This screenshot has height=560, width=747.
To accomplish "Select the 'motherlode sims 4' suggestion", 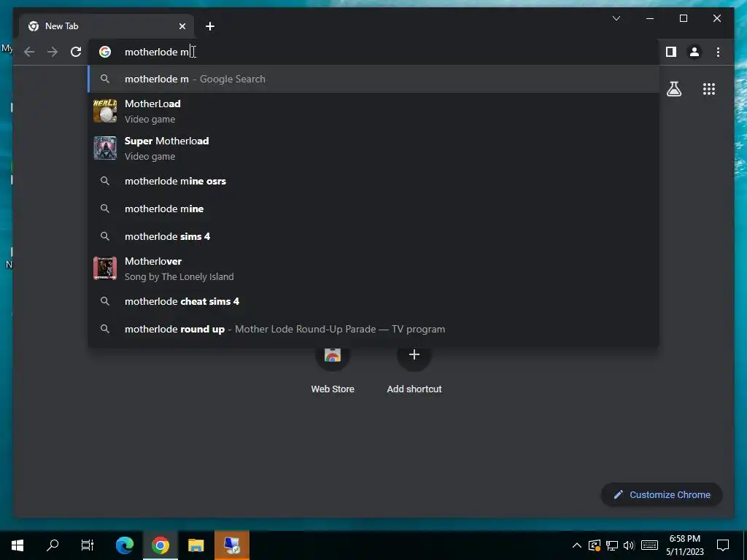I will click(x=374, y=236).
